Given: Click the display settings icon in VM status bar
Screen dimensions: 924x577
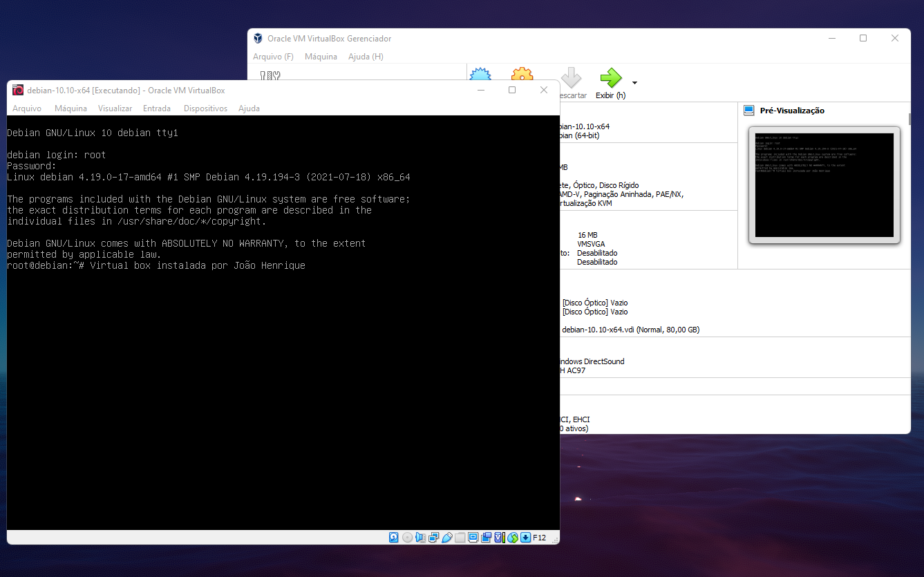Looking at the screenshot, I should (x=473, y=537).
